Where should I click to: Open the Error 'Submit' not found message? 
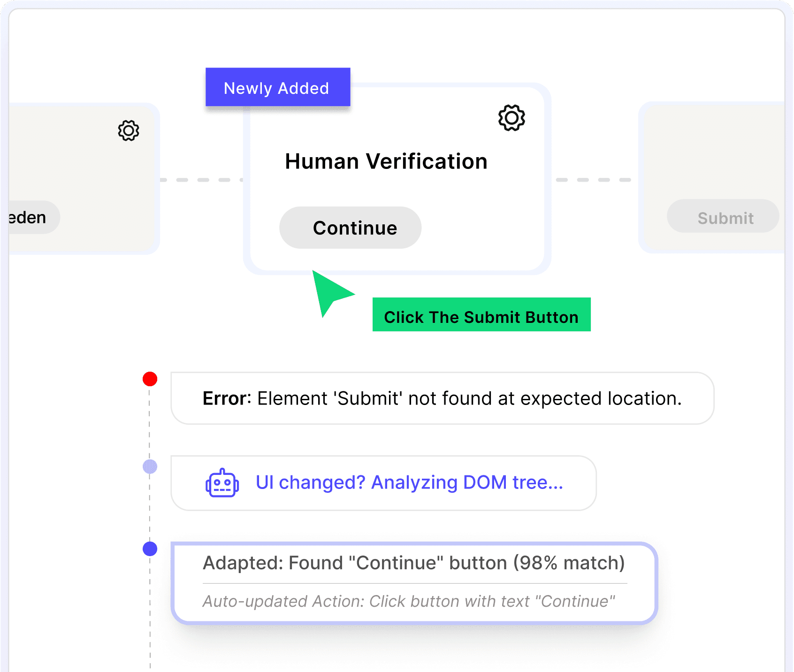(x=442, y=398)
